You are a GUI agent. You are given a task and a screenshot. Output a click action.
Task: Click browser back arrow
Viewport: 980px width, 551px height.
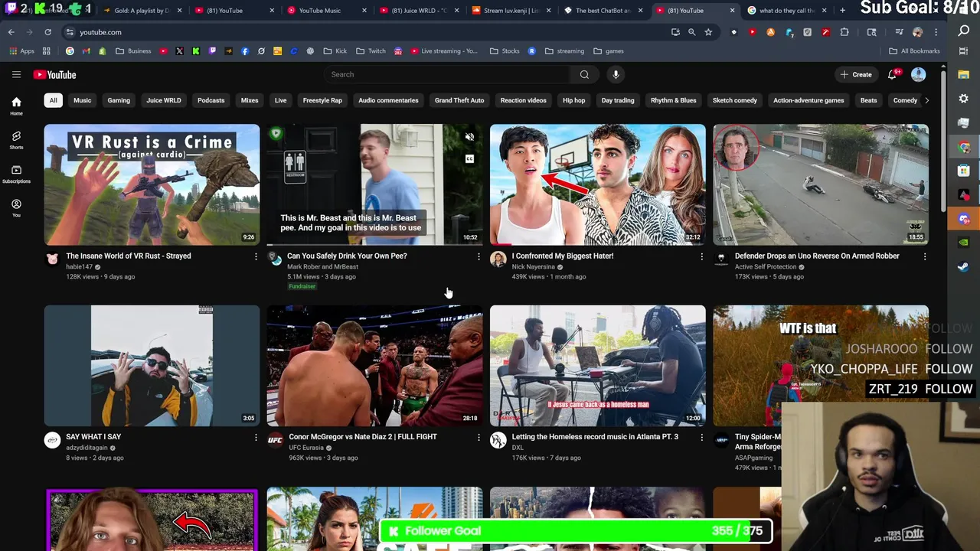11,32
